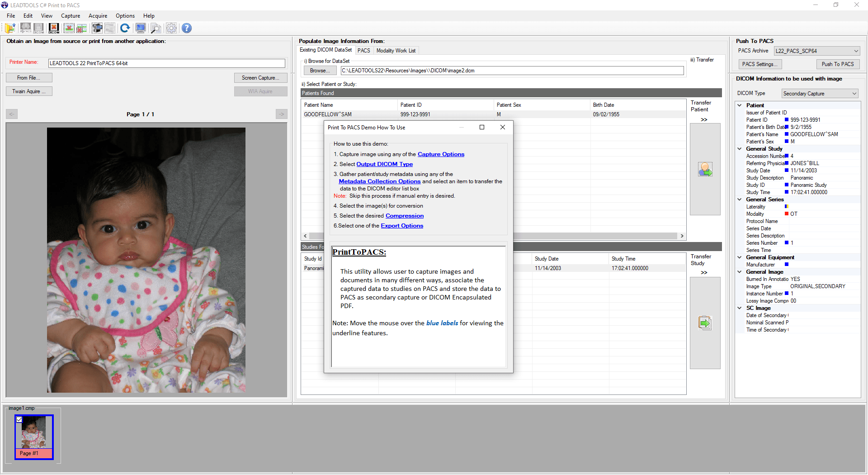
Task: Toggle the checkbox on the Page #1 thumbnail
Action: coord(19,420)
